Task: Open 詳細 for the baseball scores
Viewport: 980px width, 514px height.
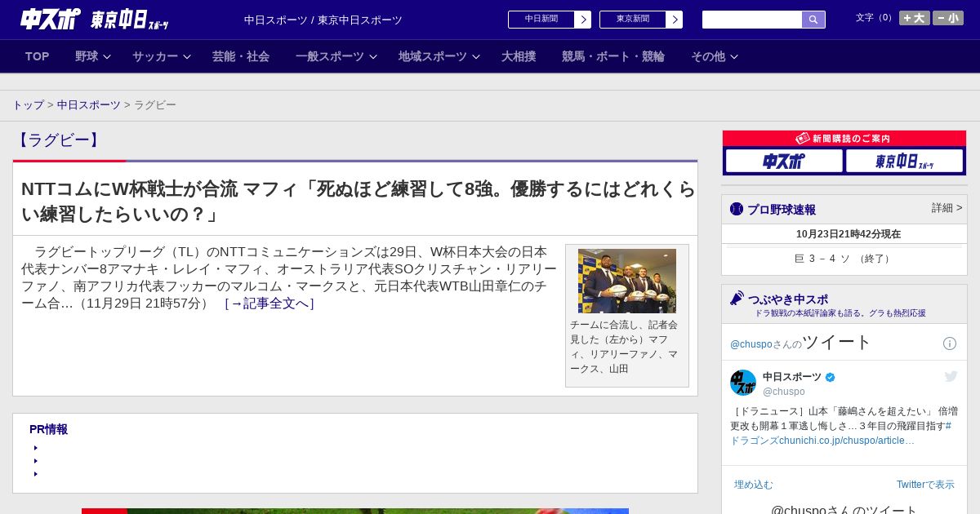Action: (x=947, y=208)
